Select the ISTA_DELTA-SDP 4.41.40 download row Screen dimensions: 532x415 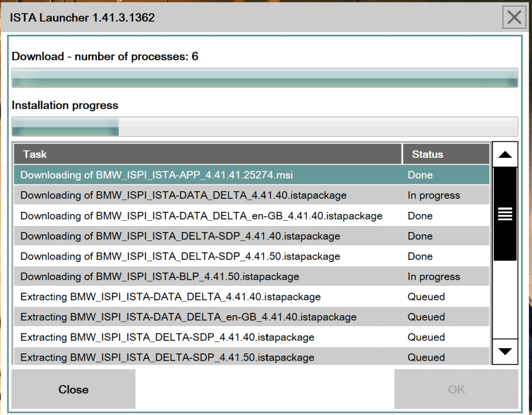click(x=208, y=236)
